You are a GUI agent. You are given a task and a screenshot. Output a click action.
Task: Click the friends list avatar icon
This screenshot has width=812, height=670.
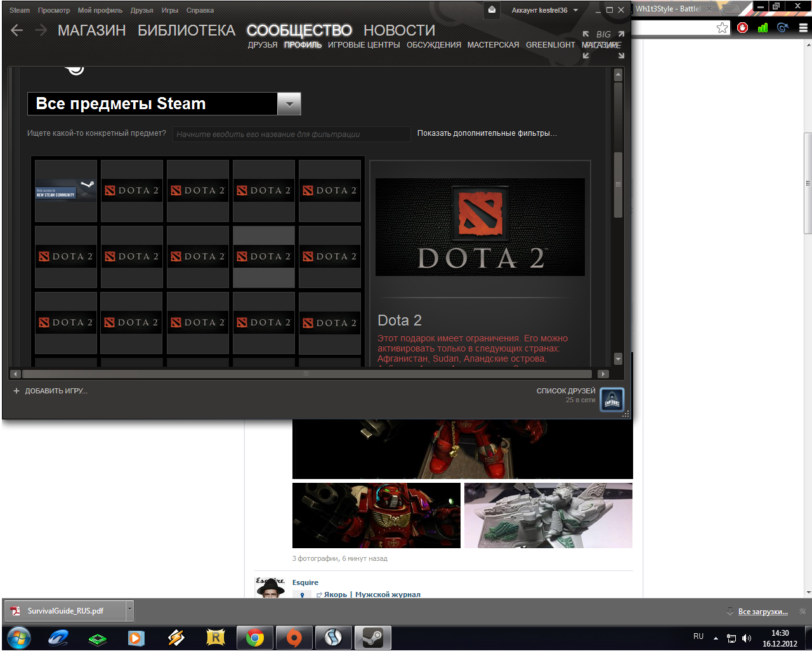[x=612, y=400]
